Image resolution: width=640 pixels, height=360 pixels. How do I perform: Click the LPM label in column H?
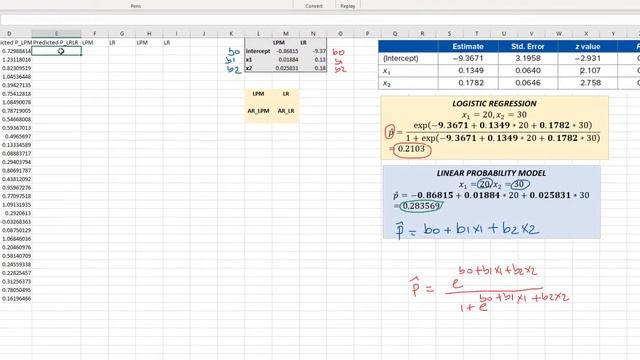(x=142, y=42)
